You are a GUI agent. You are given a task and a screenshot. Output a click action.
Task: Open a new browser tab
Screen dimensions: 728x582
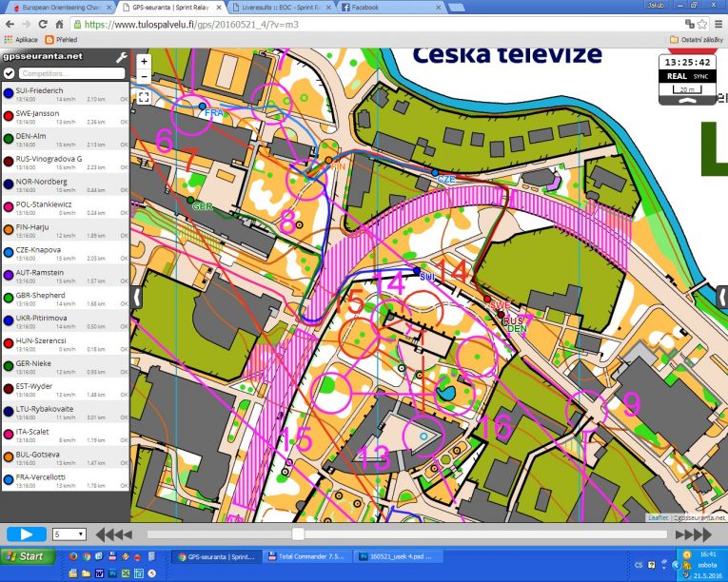coord(457,8)
